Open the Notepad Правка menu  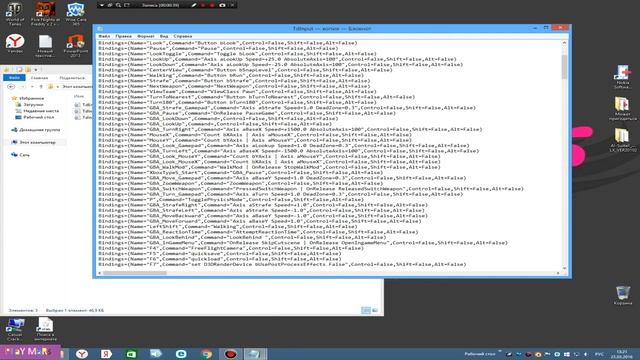click(123, 36)
